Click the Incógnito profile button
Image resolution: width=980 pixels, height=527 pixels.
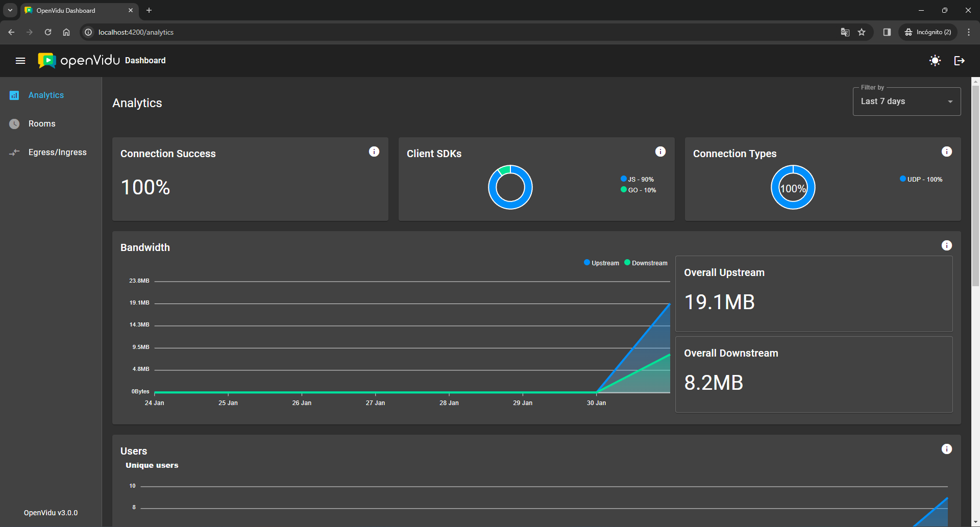(x=928, y=32)
